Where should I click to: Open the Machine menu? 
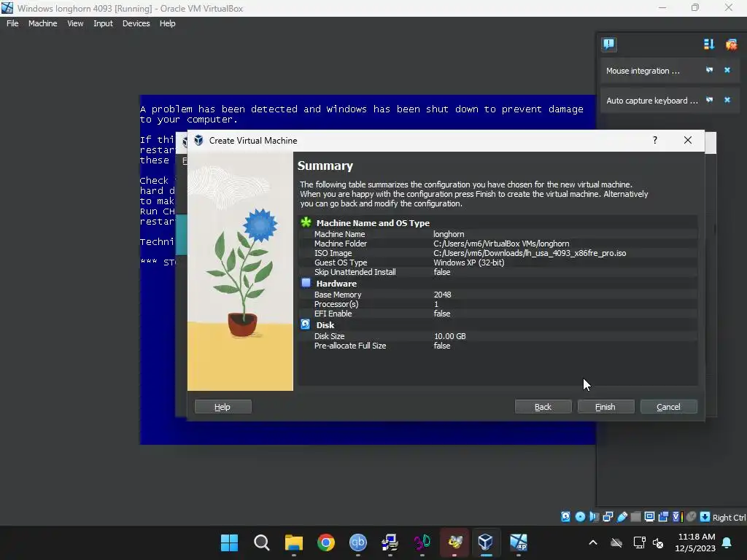click(x=42, y=23)
